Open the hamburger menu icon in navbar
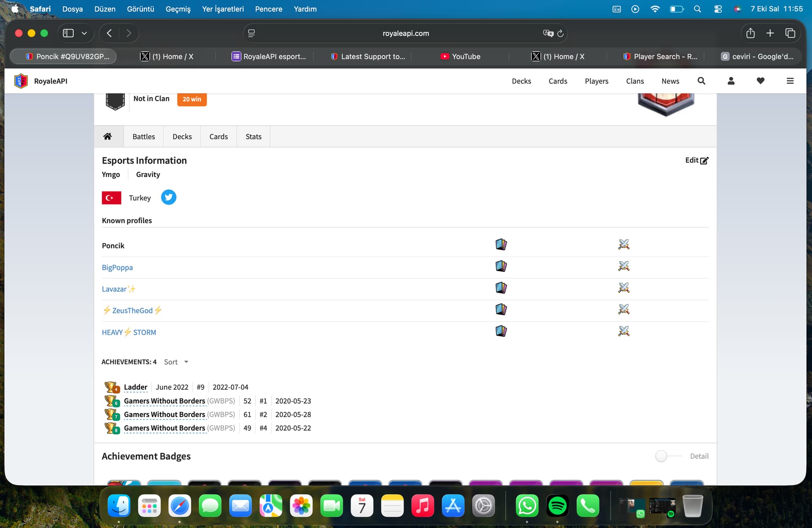812x528 pixels. [x=790, y=81]
